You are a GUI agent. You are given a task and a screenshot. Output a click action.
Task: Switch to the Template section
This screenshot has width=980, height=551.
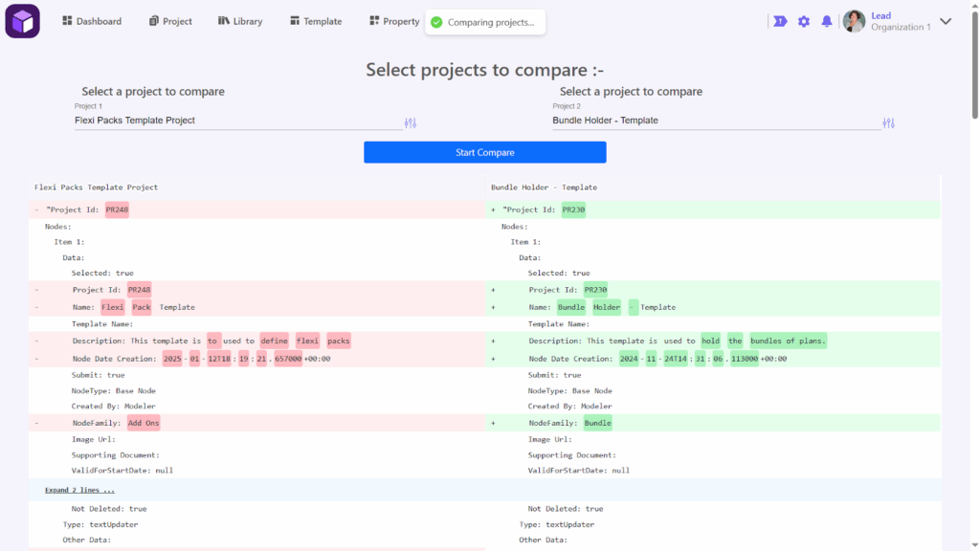pos(316,21)
